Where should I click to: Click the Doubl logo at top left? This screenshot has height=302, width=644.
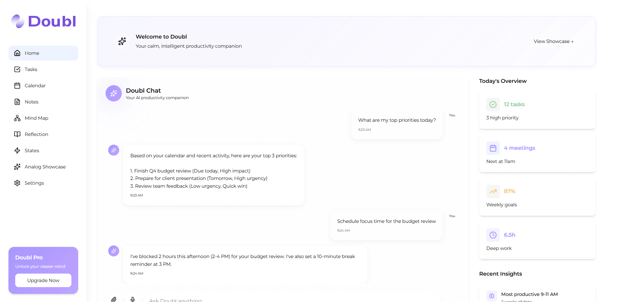pos(43,21)
